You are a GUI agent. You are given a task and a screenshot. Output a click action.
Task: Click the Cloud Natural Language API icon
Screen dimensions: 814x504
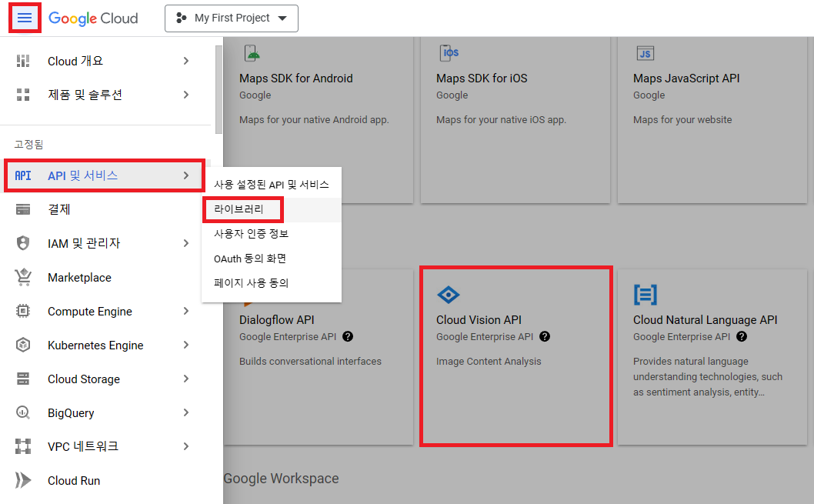tap(645, 295)
